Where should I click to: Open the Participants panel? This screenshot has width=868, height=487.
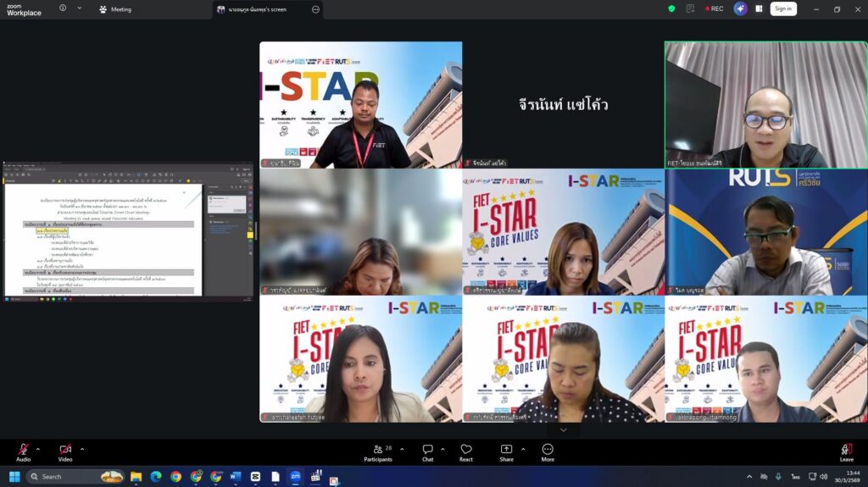pyautogui.click(x=378, y=452)
